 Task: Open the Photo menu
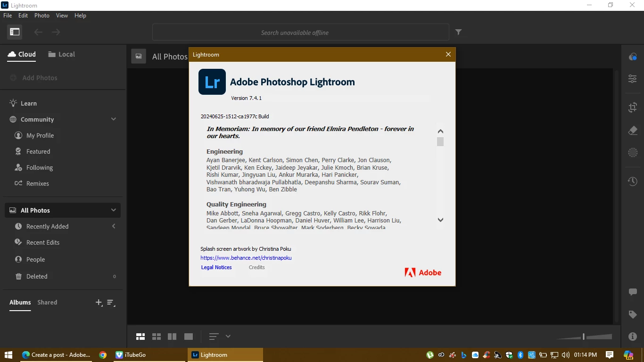click(42, 16)
